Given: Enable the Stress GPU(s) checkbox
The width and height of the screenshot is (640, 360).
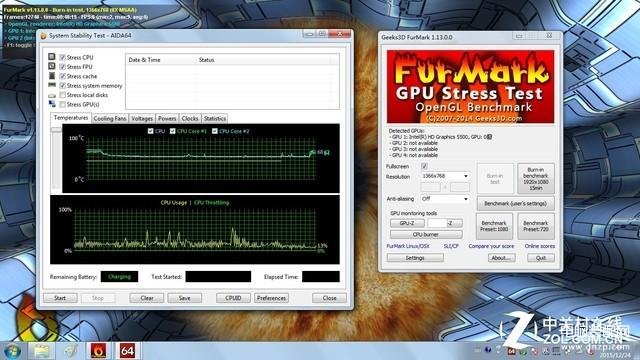Looking at the screenshot, I should tap(62, 104).
